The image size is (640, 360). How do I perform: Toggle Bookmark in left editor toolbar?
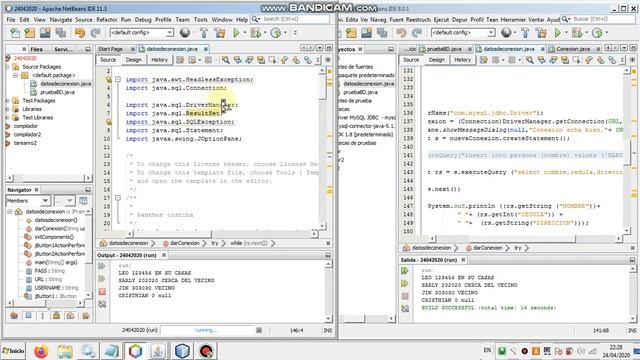(307, 60)
